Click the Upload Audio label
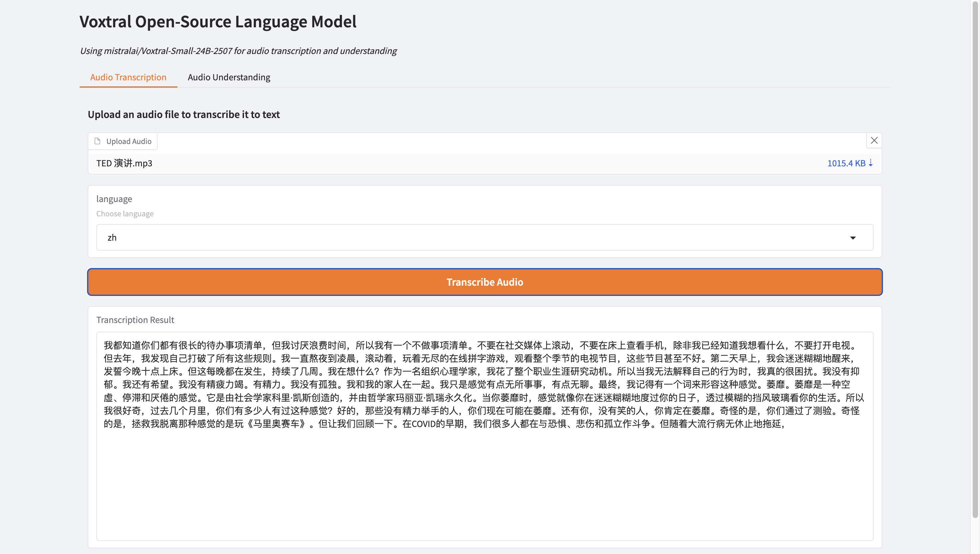The height and width of the screenshot is (554, 980). coord(129,141)
